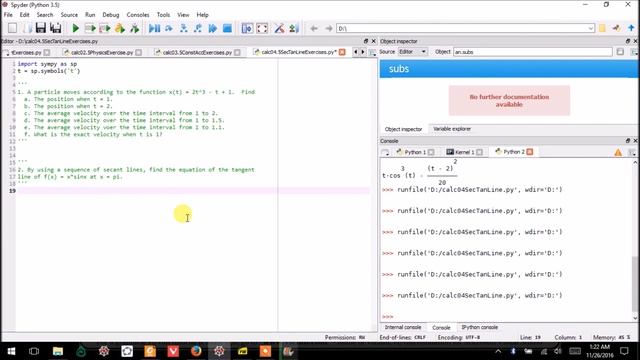Close the Kernel 1 console tab
This screenshot has height=360, width=640.
click(x=479, y=152)
